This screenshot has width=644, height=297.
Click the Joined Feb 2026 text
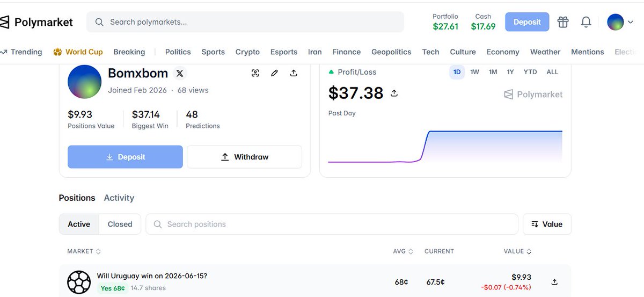(137, 90)
